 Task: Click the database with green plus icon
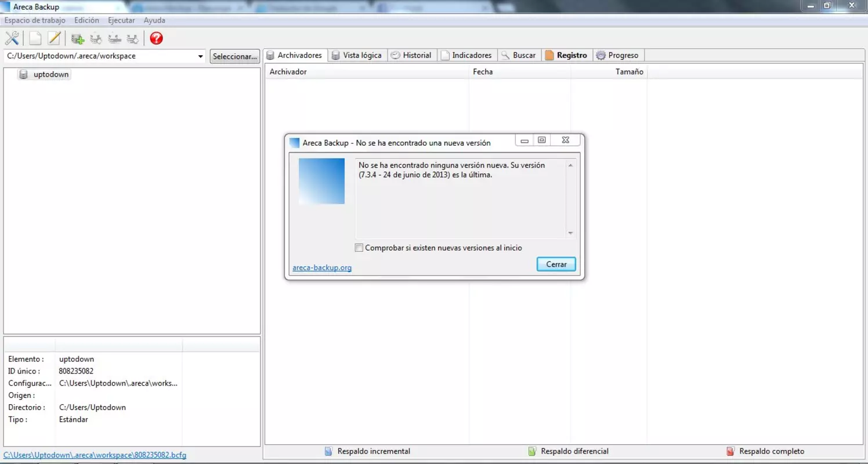77,39
